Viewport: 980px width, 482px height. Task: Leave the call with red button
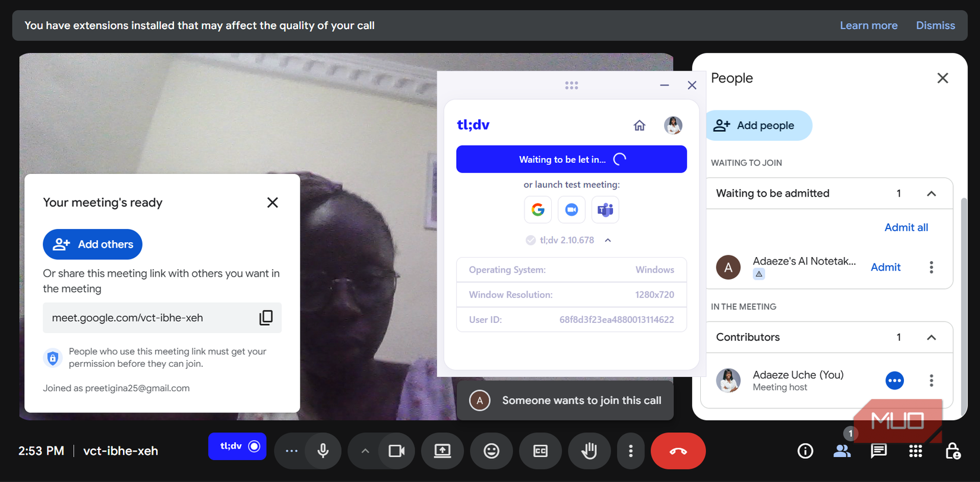[678, 451]
